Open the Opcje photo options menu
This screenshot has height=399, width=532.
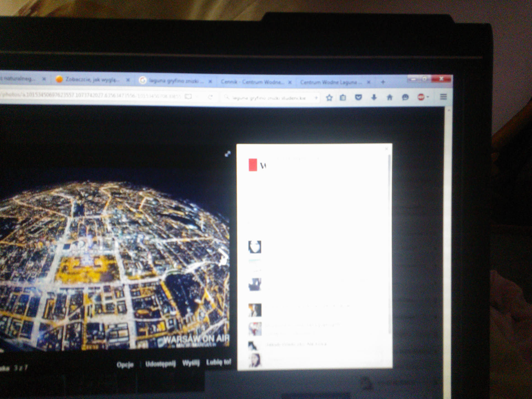pos(125,365)
